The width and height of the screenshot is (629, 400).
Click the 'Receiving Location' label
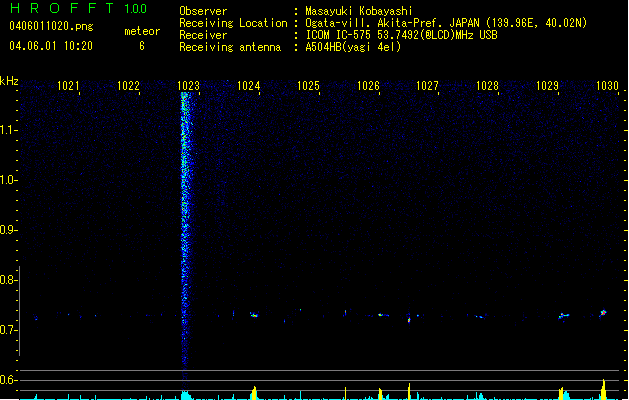coord(233,23)
